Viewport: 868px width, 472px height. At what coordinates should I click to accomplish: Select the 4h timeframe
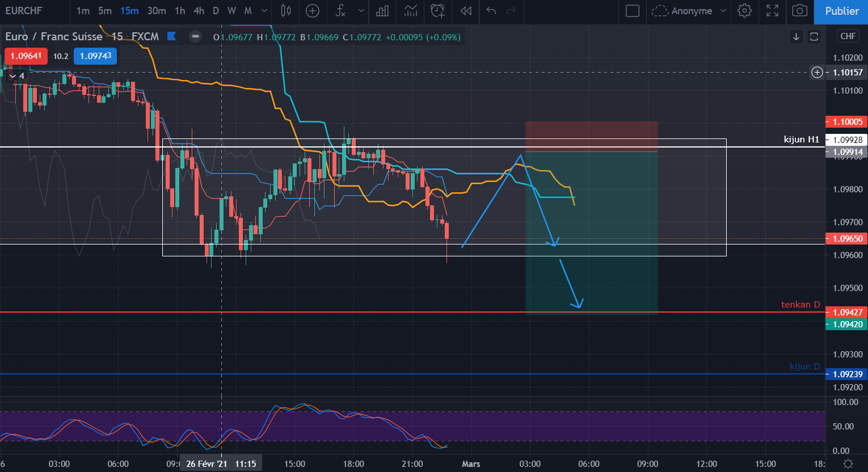pos(199,11)
